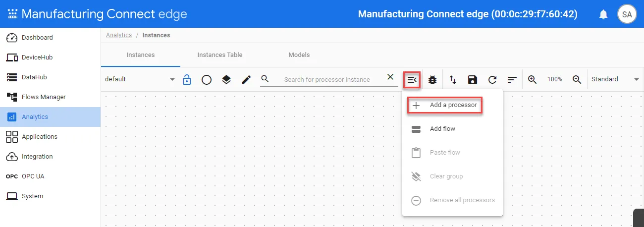Image resolution: width=644 pixels, height=227 pixels.
Task: Choose Add flow from menu
Action: pyautogui.click(x=452, y=129)
